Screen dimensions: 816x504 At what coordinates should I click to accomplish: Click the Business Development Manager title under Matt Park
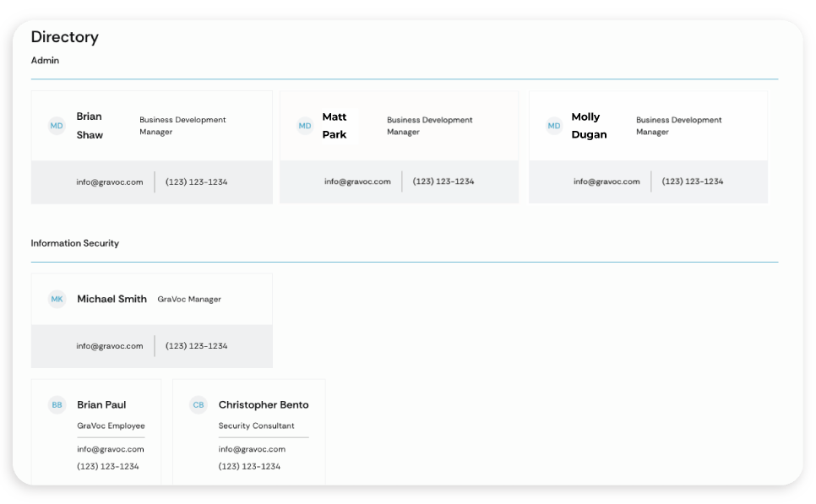430,125
